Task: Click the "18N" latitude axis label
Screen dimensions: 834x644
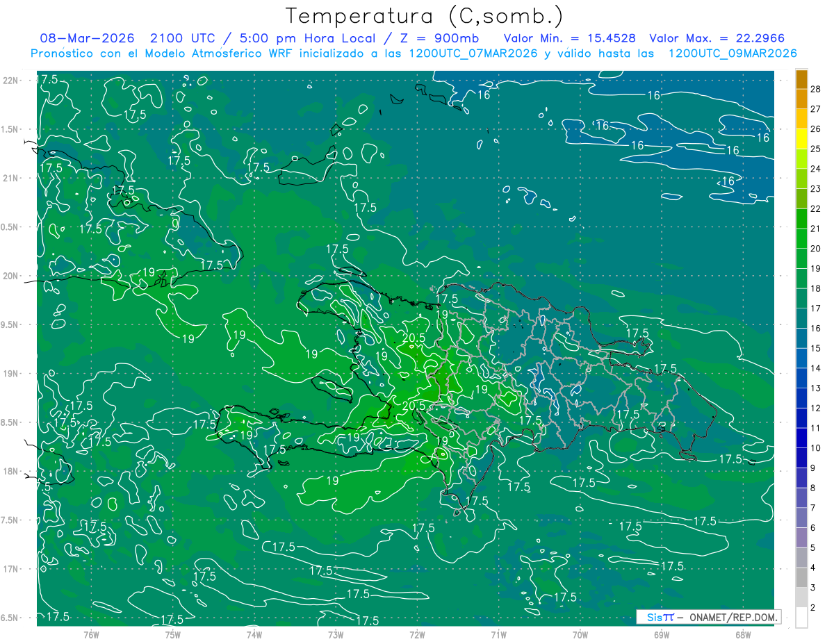Action: (x=10, y=472)
